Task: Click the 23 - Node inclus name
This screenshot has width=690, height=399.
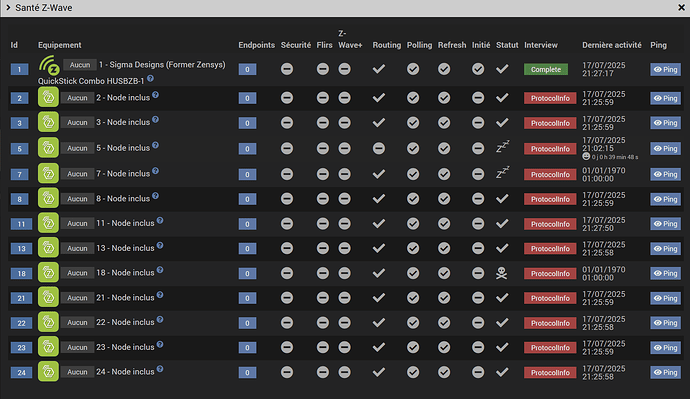Action: coord(125,347)
